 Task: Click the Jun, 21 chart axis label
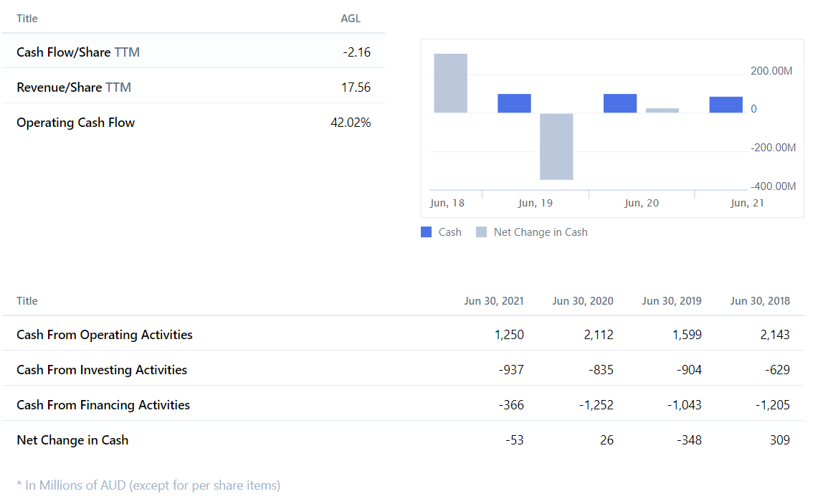747,203
